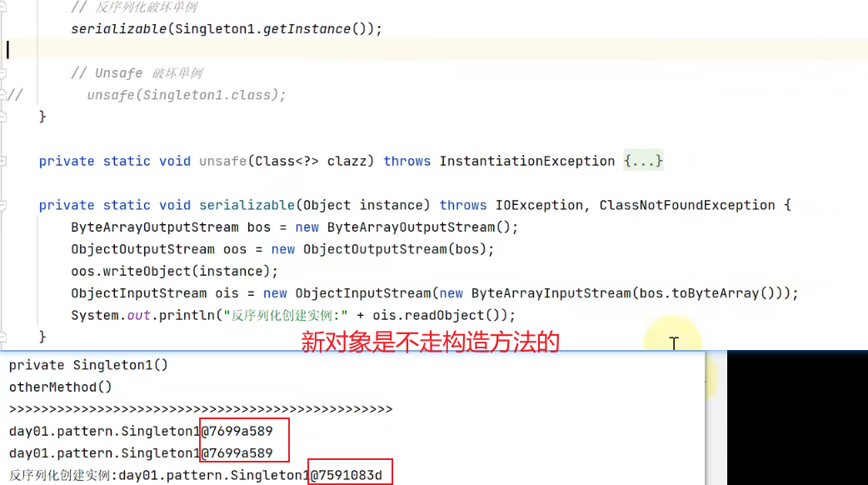Place caret on getInstance in the serializable call
Viewport: 868px width, 485px height.
307,29
